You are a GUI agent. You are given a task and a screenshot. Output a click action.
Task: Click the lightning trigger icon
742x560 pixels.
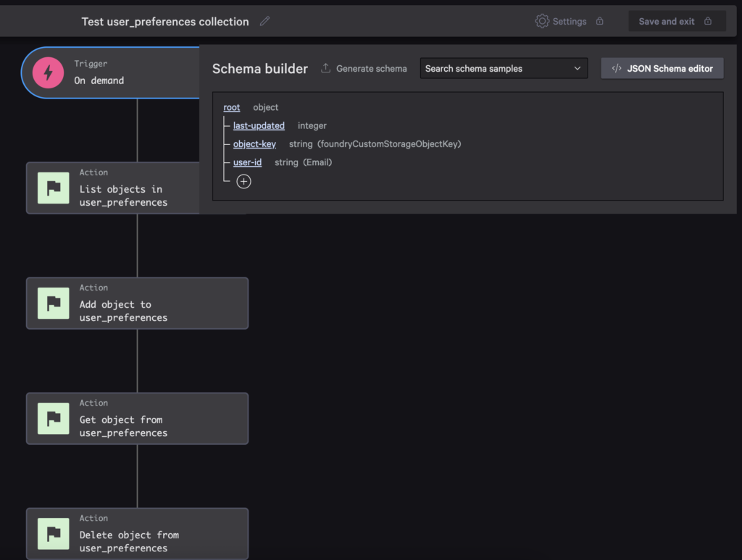point(47,72)
